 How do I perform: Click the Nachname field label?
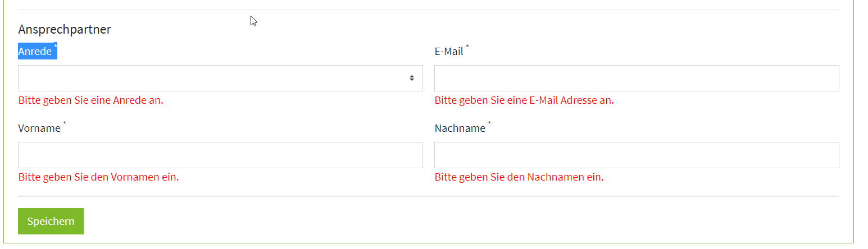pyautogui.click(x=460, y=128)
